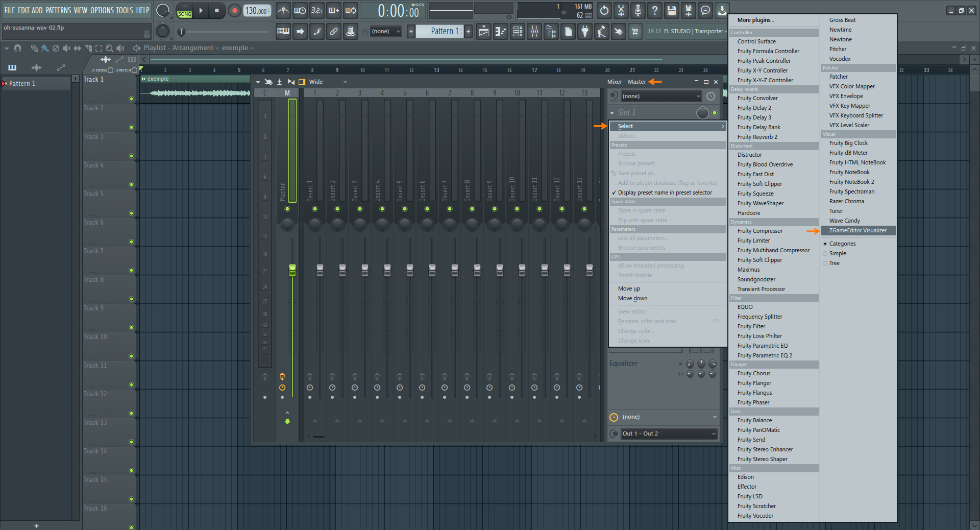
Task: Open the mixer options menu arrow
Action: coord(258,82)
